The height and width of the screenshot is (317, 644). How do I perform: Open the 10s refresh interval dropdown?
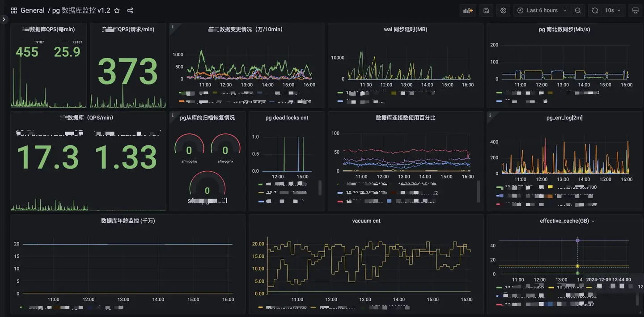pos(613,10)
